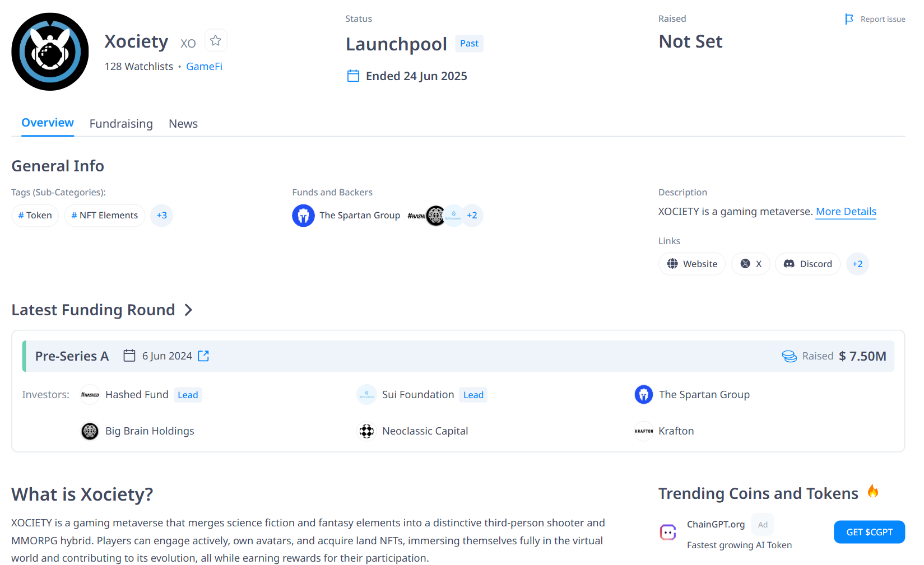Click the ChainGPT logo icon

click(668, 532)
